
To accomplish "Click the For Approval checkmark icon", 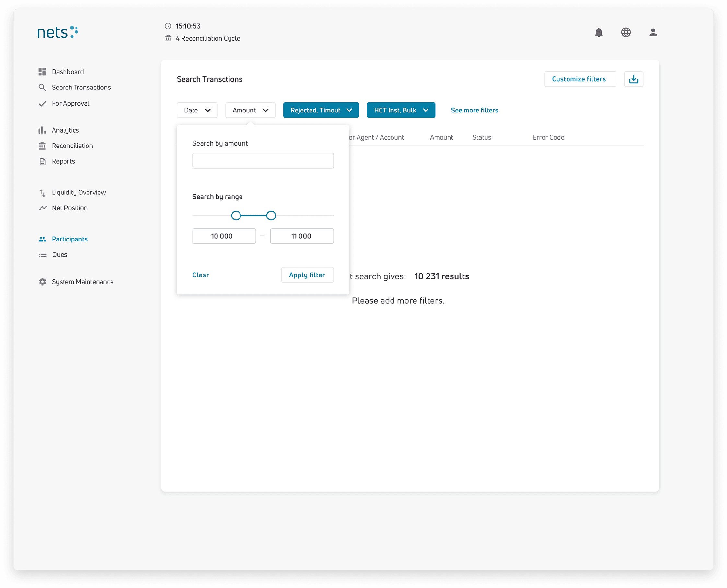I will [x=42, y=104].
